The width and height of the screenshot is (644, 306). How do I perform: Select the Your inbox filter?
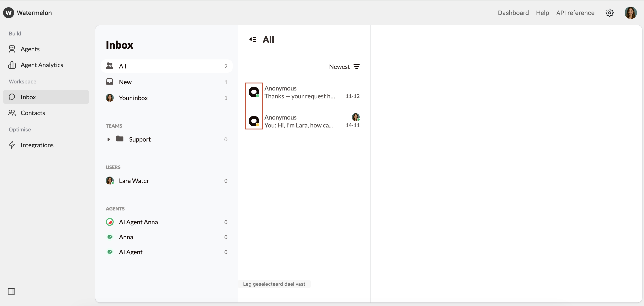point(133,98)
